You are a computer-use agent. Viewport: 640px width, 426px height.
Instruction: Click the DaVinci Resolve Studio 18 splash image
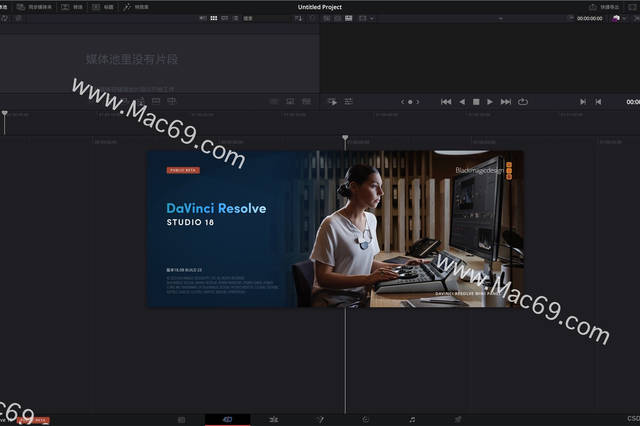(335, 229)
